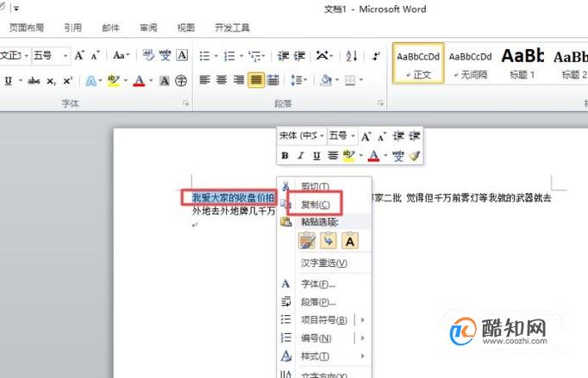Increase indent in the mini toolbar
The width and height of the screenshot is (588, 378).
(x=414, y=136)
